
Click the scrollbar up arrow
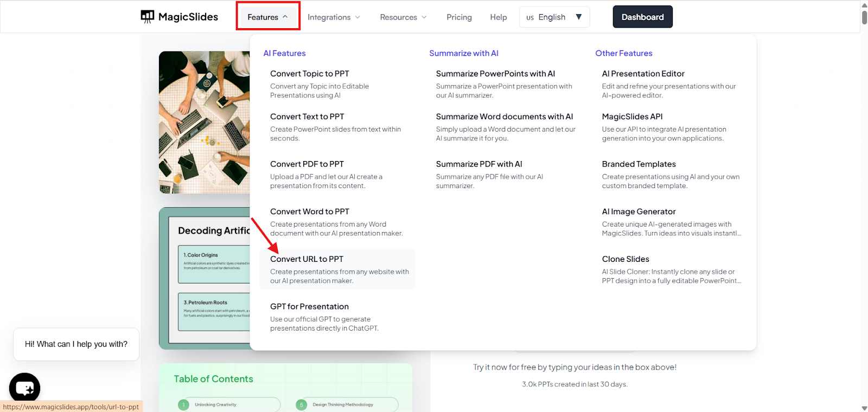click(x=864, y=5)
